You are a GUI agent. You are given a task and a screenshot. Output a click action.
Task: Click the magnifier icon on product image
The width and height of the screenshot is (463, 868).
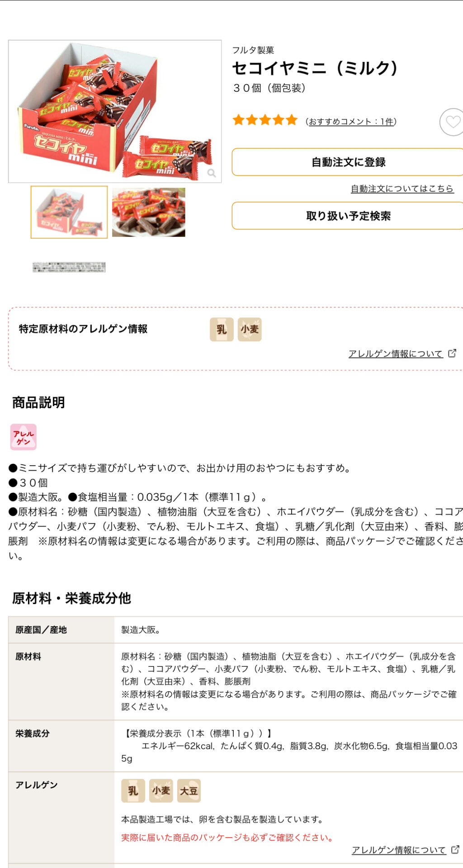pyautogui.click(x=212, y=173)
